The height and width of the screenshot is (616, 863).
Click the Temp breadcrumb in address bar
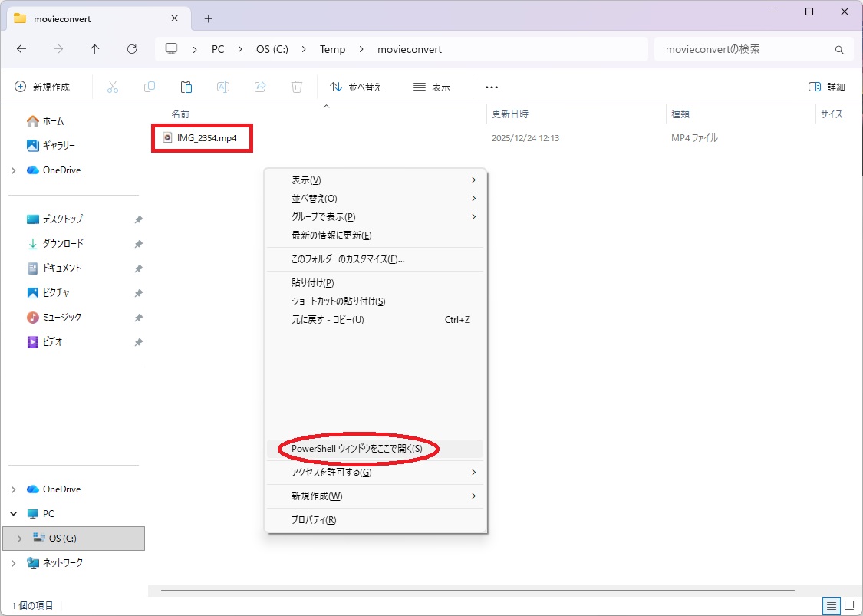(332, 49)
